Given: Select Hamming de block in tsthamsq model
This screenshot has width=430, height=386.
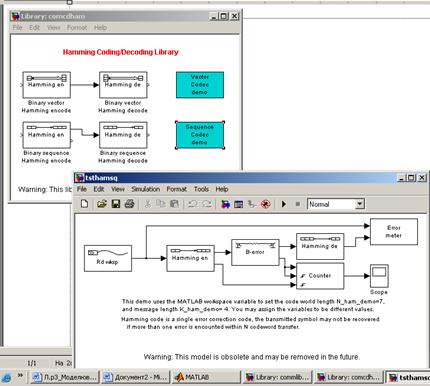Looking at the screenshot, I should 320,246.
